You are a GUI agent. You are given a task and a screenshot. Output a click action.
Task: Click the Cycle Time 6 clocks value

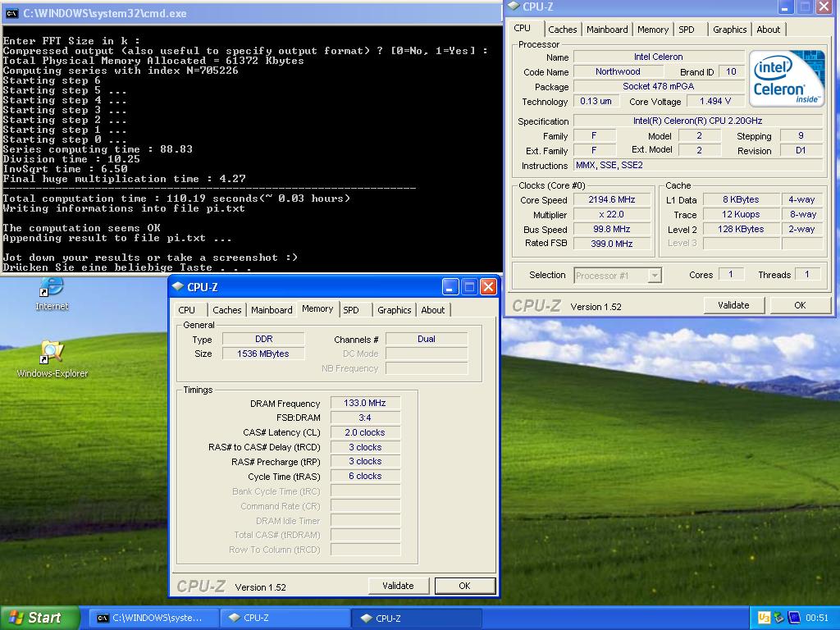click(365, 476)
